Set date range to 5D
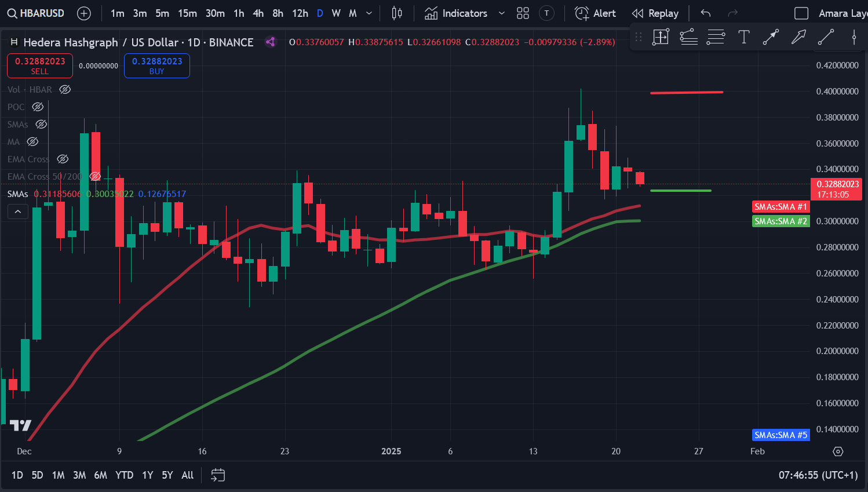868x492 pixels. click(x=37, y=475)
